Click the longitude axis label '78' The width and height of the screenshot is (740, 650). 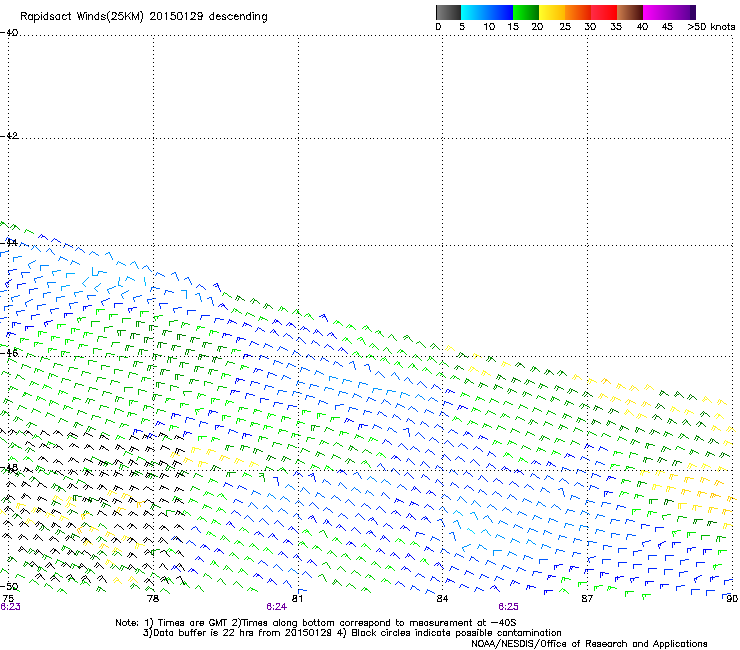(x=153, y=599)
